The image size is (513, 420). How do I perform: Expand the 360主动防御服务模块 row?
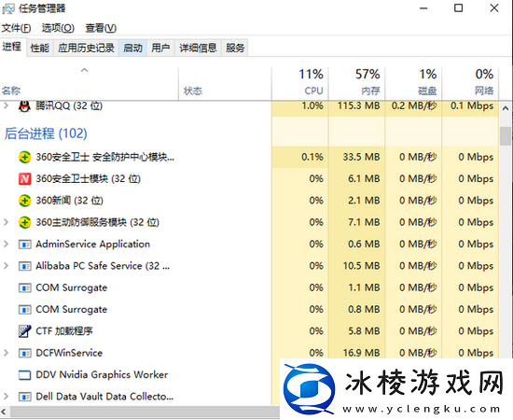pos(6,222)
